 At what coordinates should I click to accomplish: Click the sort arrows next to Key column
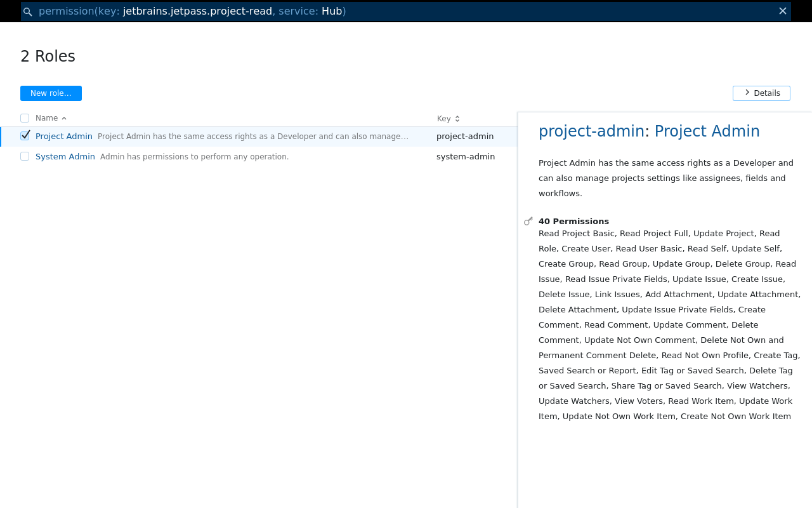tap(457, 118)
